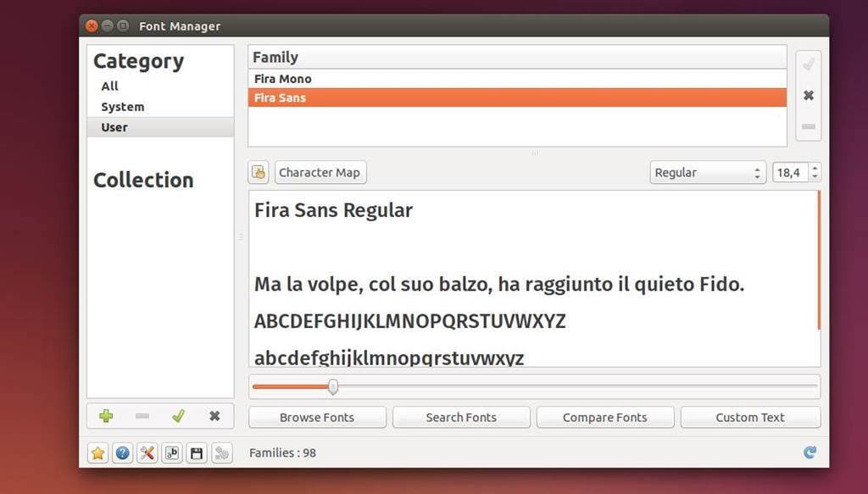Image resolution: width=868 pixels, height=494 pixels.
Task: Click the 'Families : 98' status text
Action: tap(282, 453)
